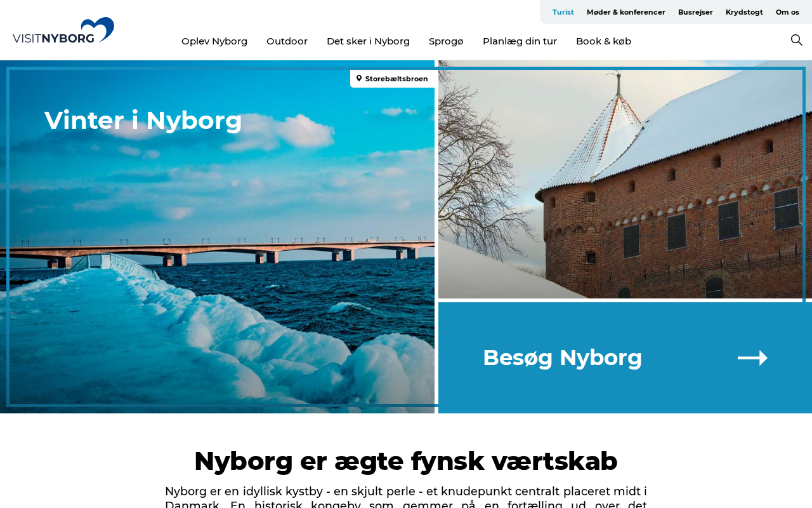
Task: Go to Busrejser section
Action: (x=695, y=12)
